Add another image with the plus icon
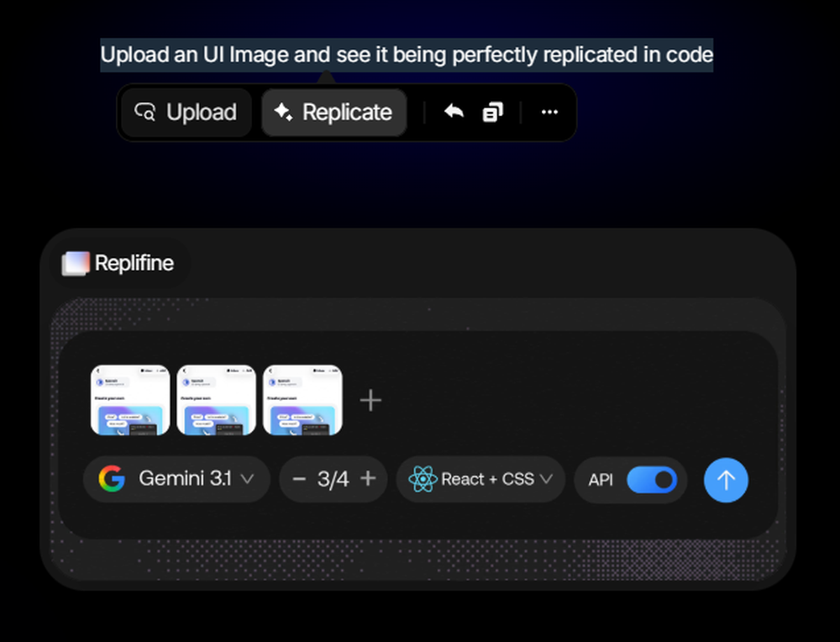The height and width of the screenshot is (642, 840). [370, 400]
